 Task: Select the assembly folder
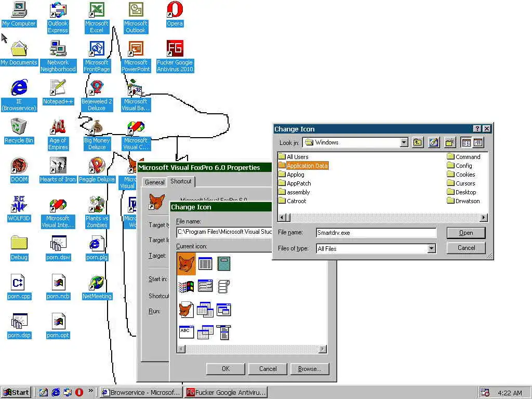tap(294, 192)
